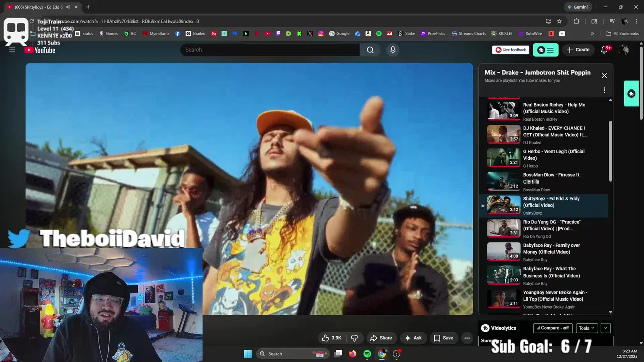Click the Ask button under video
Viewport: 644px width, 362px height.
pyautogui.click(x=413, y=338)
